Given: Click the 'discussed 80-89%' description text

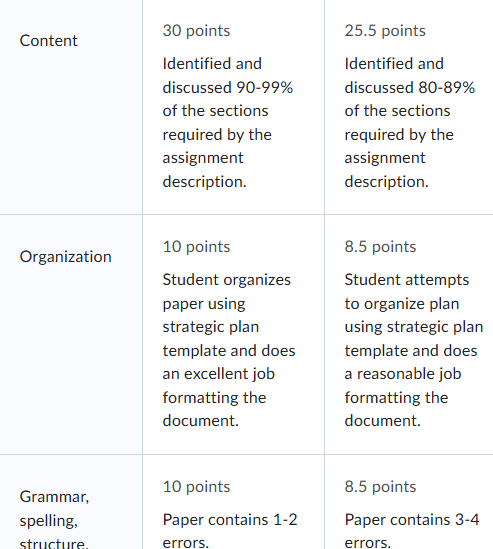Looking at the screenshot, I should [x=410, y=88].
